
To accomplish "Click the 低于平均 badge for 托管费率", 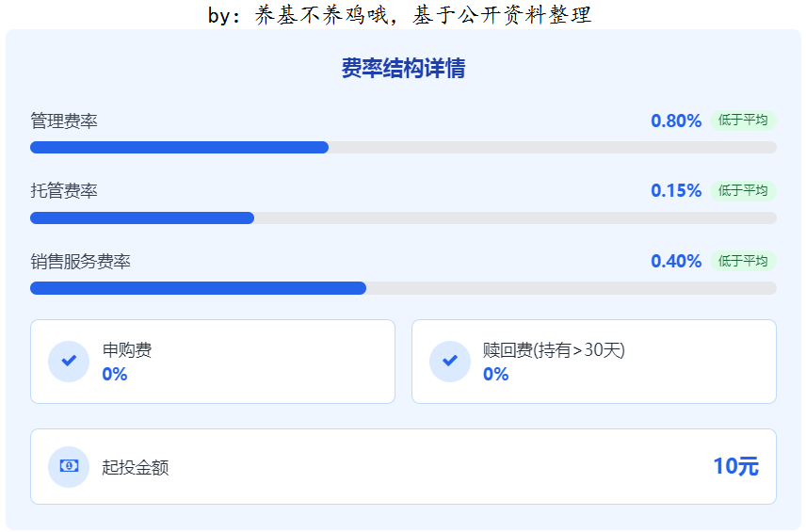I will (743, 191).
